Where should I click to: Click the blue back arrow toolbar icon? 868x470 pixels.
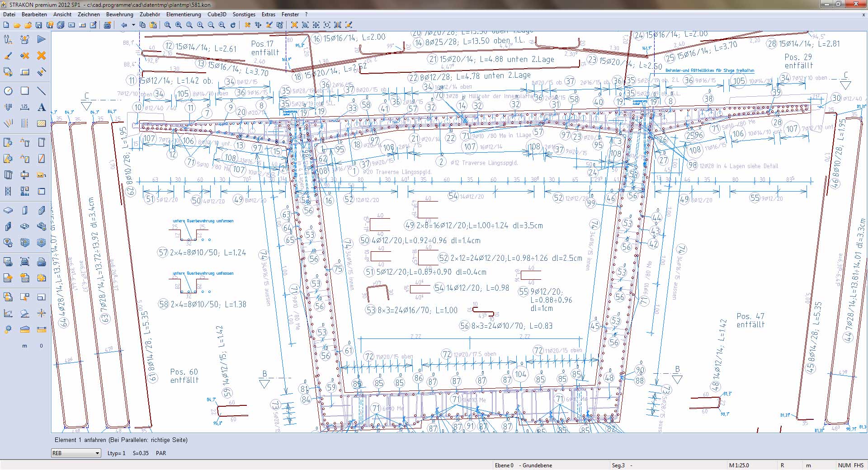click(124, 25)
